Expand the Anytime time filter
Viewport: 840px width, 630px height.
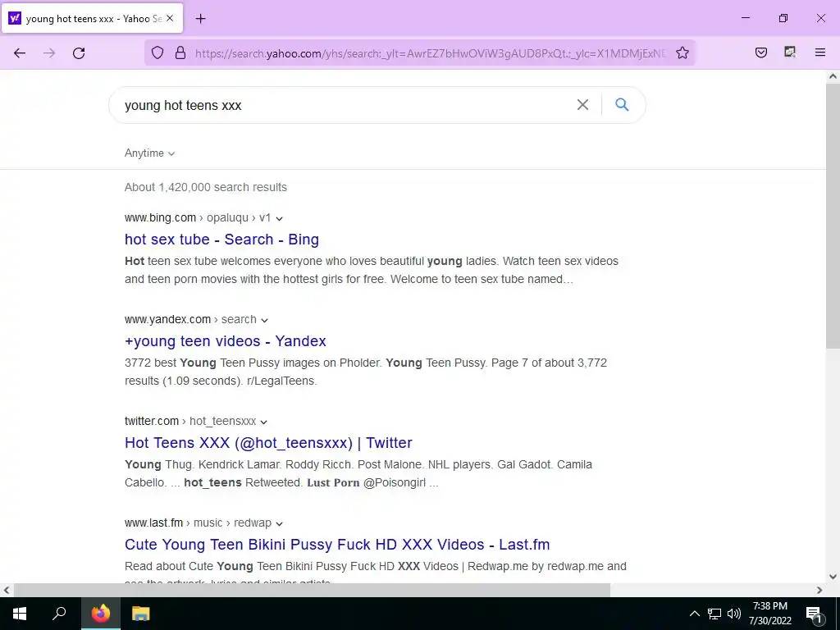pyautogui.click(x=149, y=153)
